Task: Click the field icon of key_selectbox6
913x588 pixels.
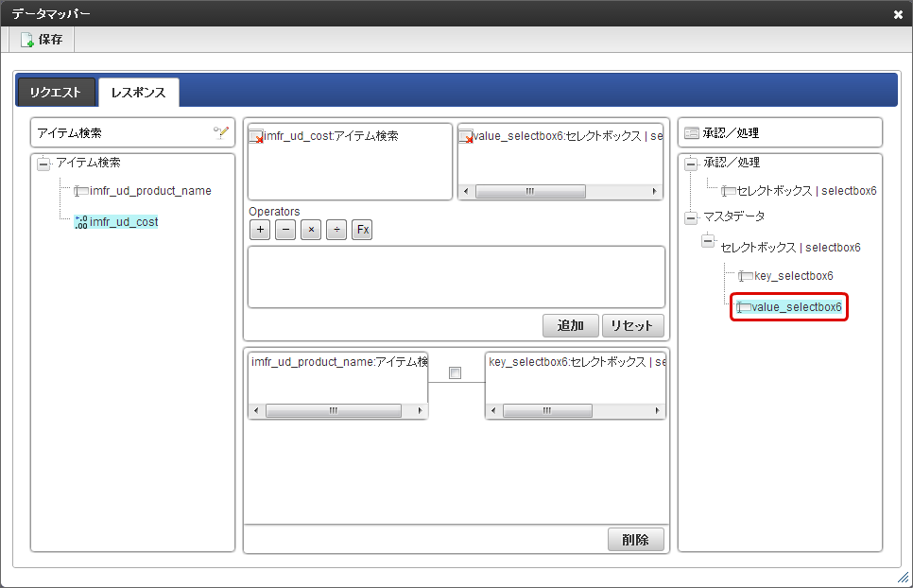Action: (746, 276)
